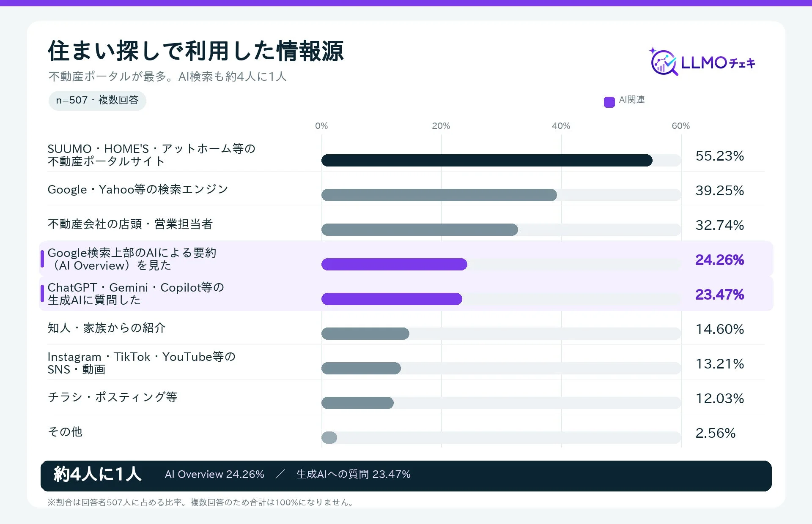Click the AI Overview を見た row label
This screenshot has height=524, width=812.
pos(132,259)
